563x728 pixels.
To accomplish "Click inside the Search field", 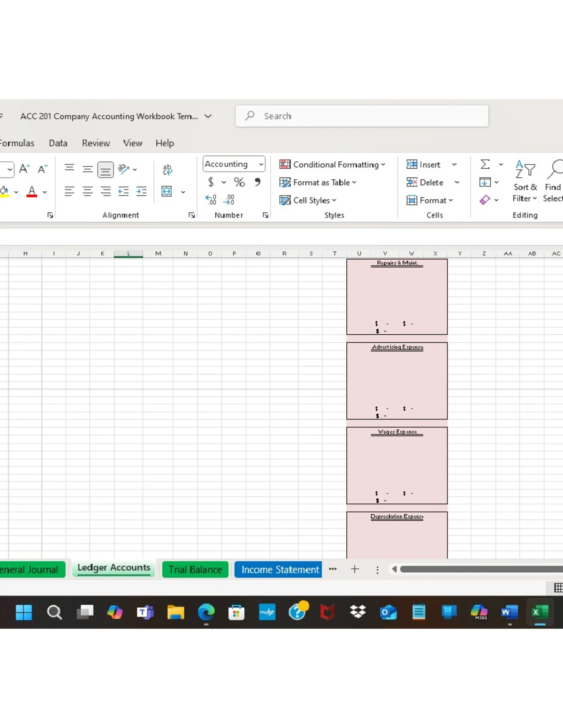I will coord(361,116).
